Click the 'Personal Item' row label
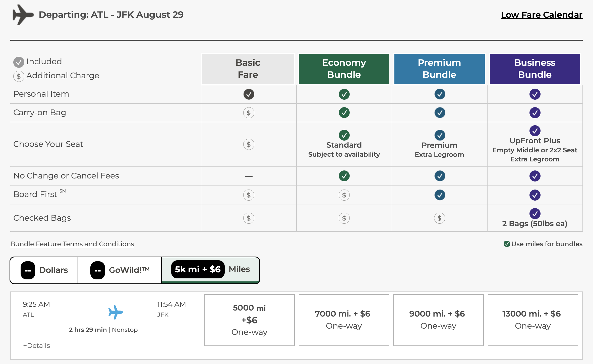 click(x=41, y=94)
